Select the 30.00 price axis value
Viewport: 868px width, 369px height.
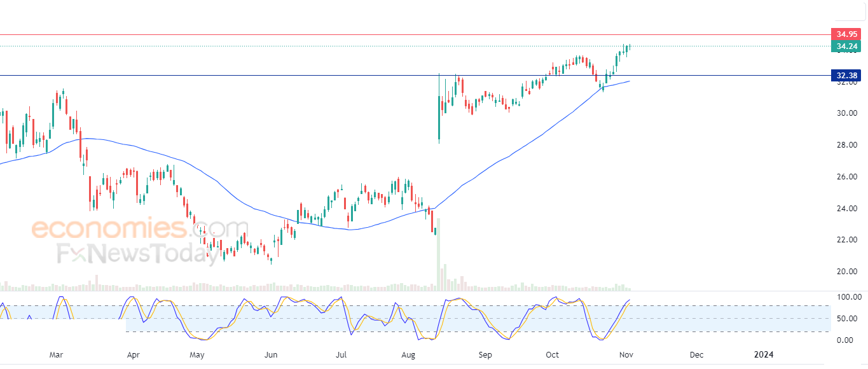[x=847, y=113]
